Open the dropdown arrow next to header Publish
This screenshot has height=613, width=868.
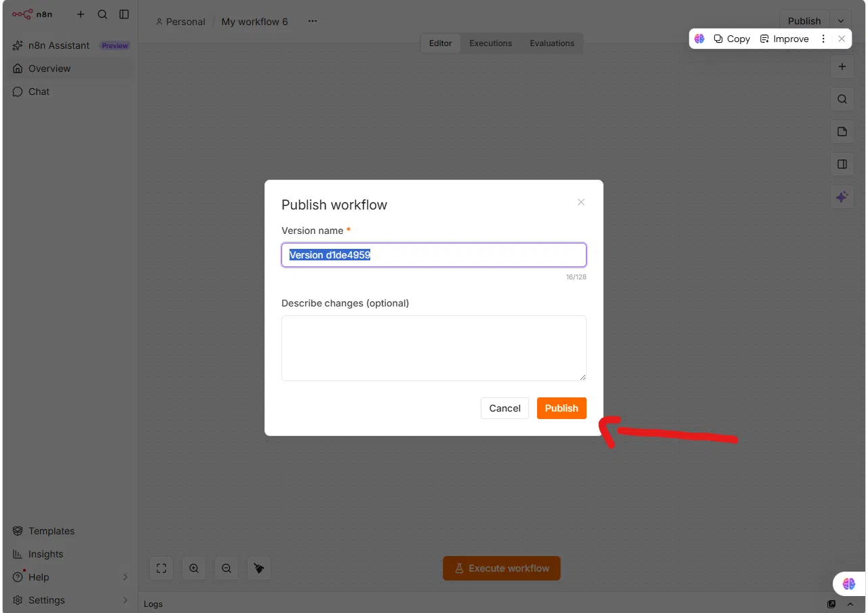pyautogui.click(x=842, y=20)
